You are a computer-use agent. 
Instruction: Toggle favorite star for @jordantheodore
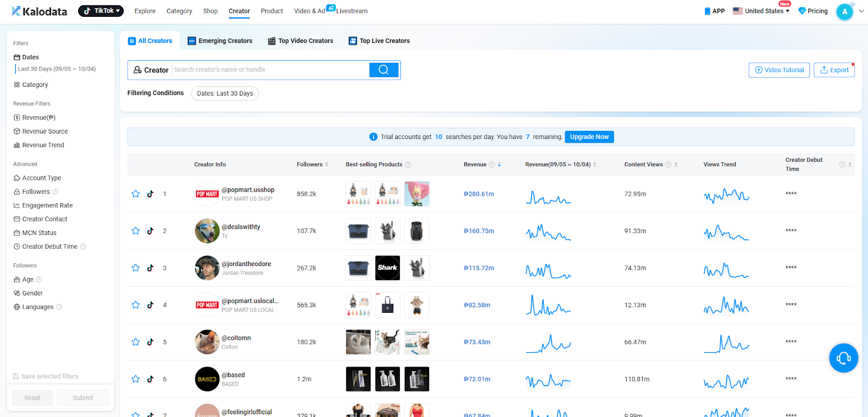(x=136, y=268)
